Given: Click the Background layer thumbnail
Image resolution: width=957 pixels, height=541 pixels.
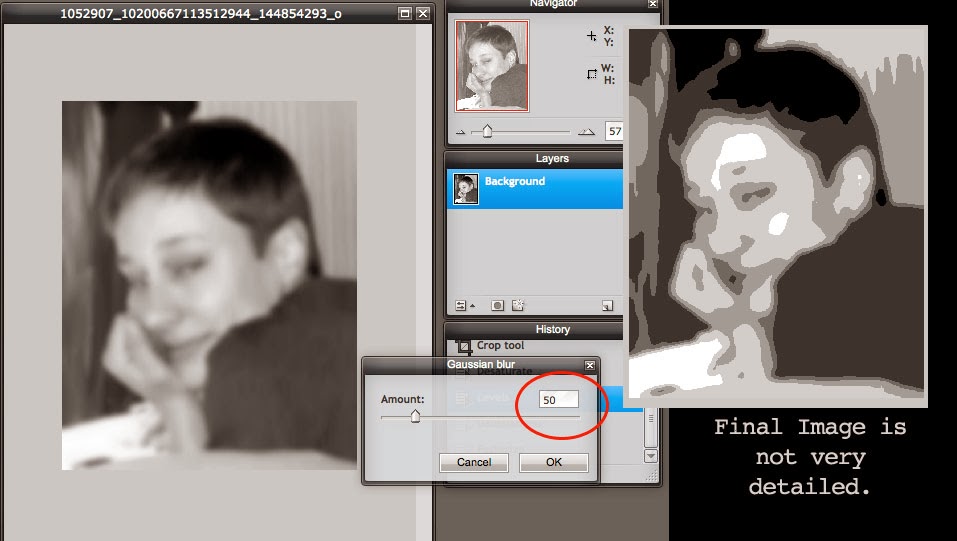Looking at the screenshot, I should pyautogui.click(x=466, y=189).
